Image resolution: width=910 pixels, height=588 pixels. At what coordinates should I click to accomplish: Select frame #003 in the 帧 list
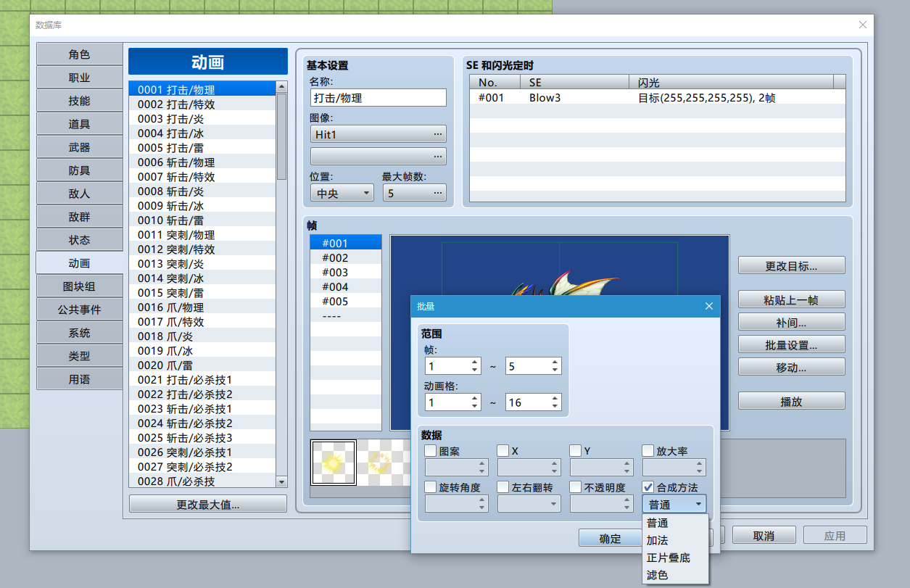click(x=346, y=273)
